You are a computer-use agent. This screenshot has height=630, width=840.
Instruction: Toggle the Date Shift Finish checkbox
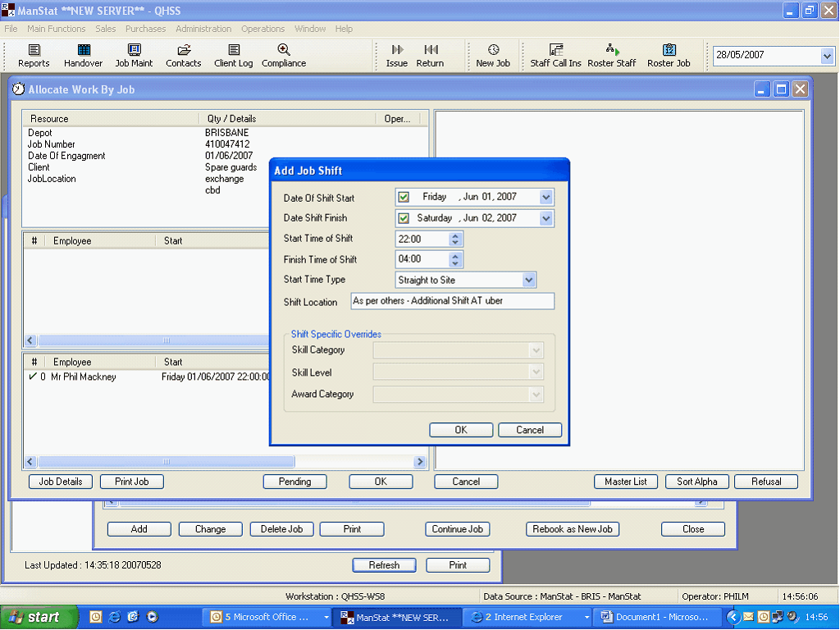(404, 218)
